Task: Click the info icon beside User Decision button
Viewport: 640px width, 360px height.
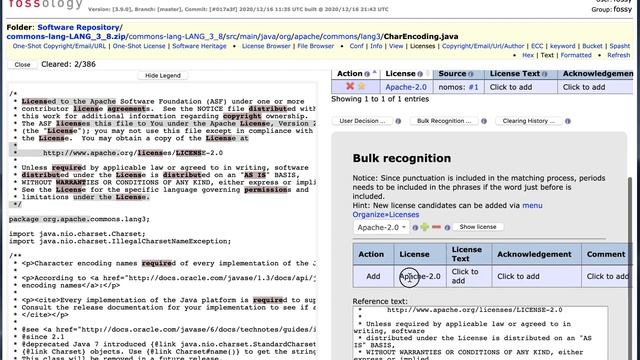Action: (398, 121)
